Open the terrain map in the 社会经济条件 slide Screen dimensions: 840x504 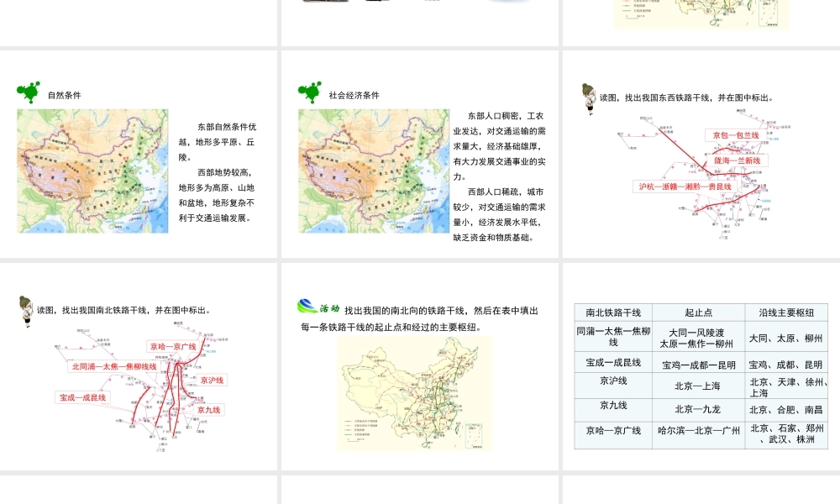point(374,171)
